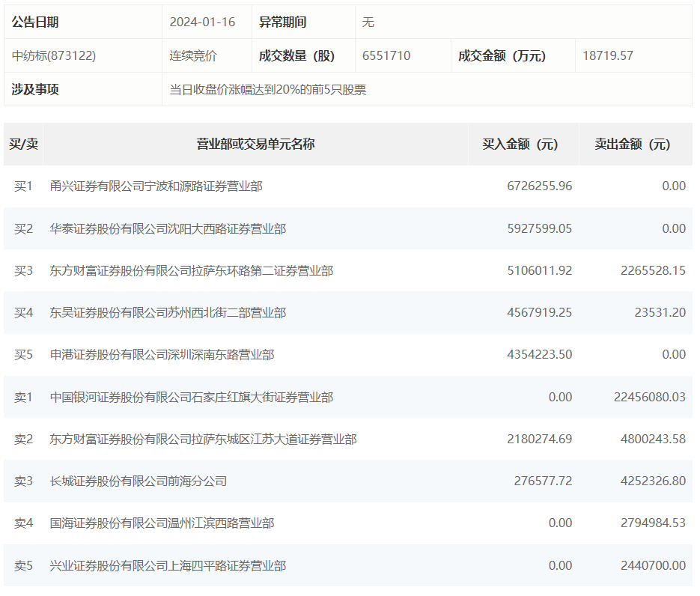Select 东吴证券苏州西北街二部营业部 row
This screenshot has height=596, width=700.
pos(348,312)
